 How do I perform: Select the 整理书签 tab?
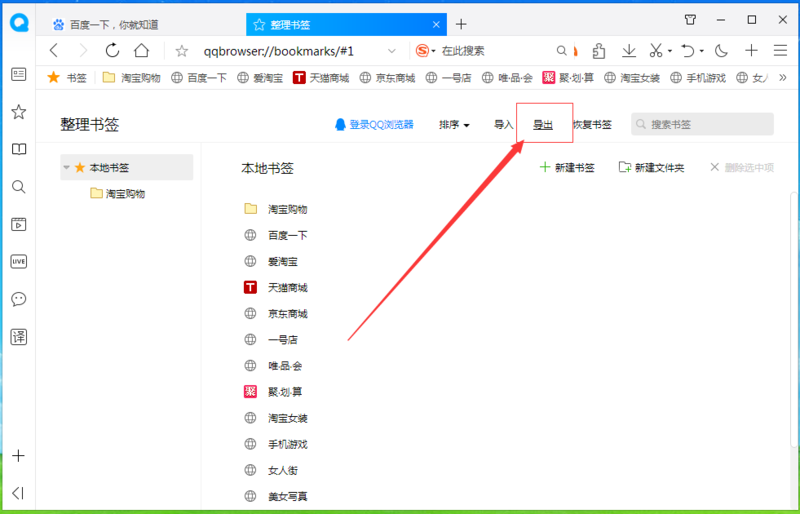346,25
